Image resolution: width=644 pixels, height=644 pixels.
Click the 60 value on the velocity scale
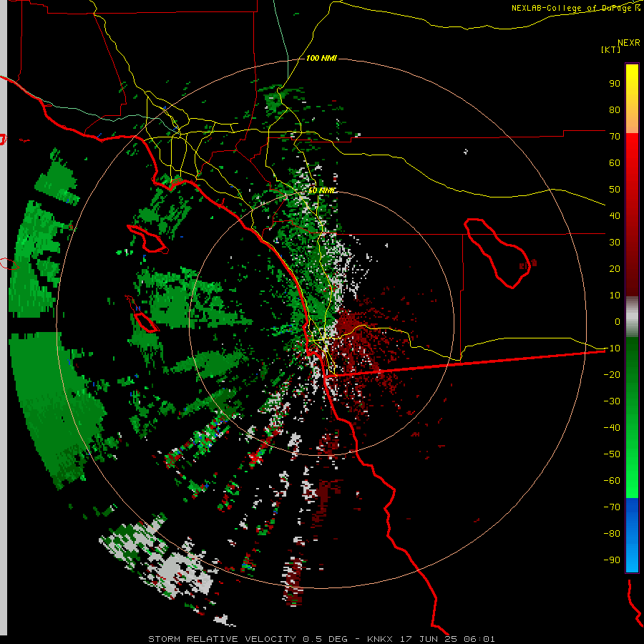click(615, 162)
